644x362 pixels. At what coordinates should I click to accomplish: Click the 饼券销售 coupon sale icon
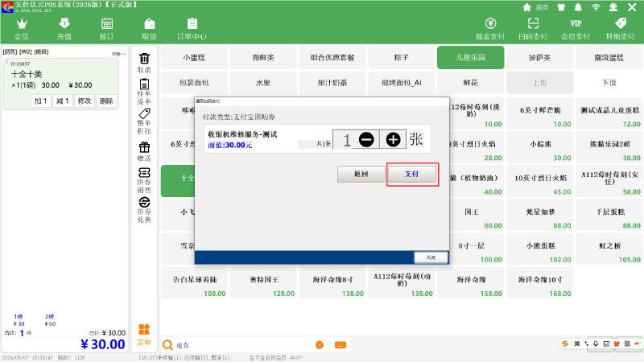pyautogui.click(x=144, y=180)
